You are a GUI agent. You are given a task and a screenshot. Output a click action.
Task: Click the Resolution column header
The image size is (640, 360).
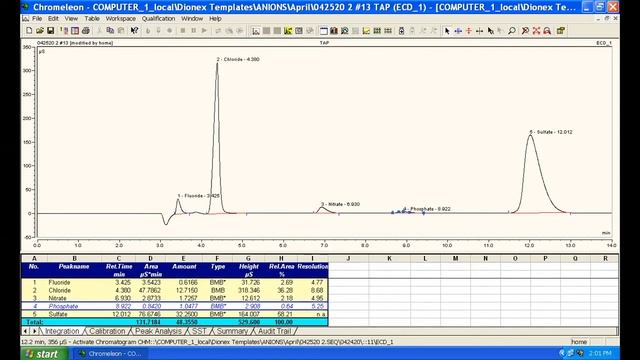[313, 270]
